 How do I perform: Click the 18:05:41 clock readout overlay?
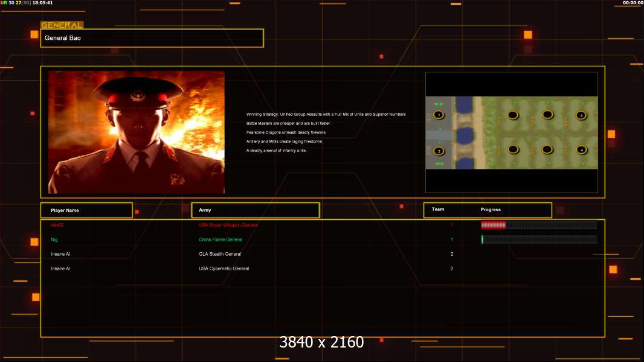42,3
